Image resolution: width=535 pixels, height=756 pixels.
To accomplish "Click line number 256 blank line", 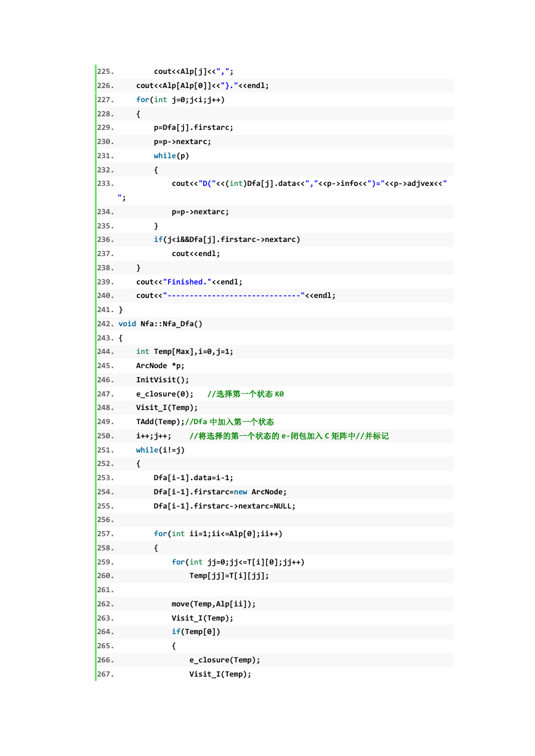I will (105, 520).
